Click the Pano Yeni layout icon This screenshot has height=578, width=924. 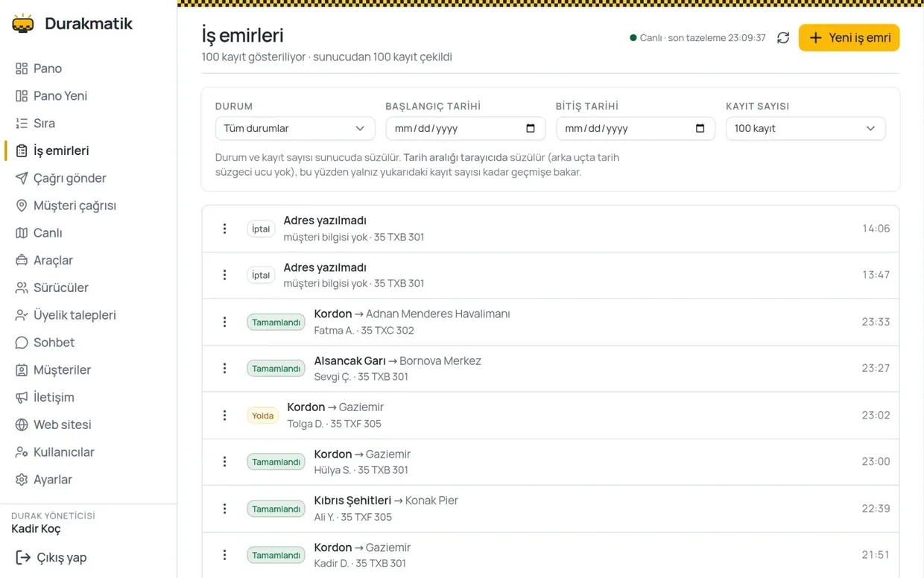coord(22,96)
